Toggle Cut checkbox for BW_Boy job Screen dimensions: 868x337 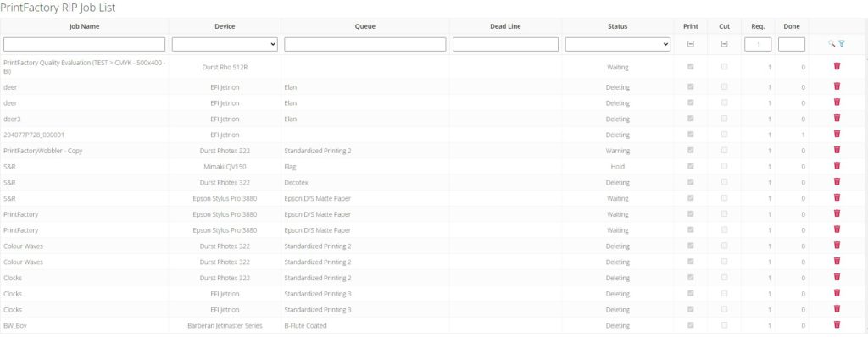pyautogui.click(x=724, y=325)
